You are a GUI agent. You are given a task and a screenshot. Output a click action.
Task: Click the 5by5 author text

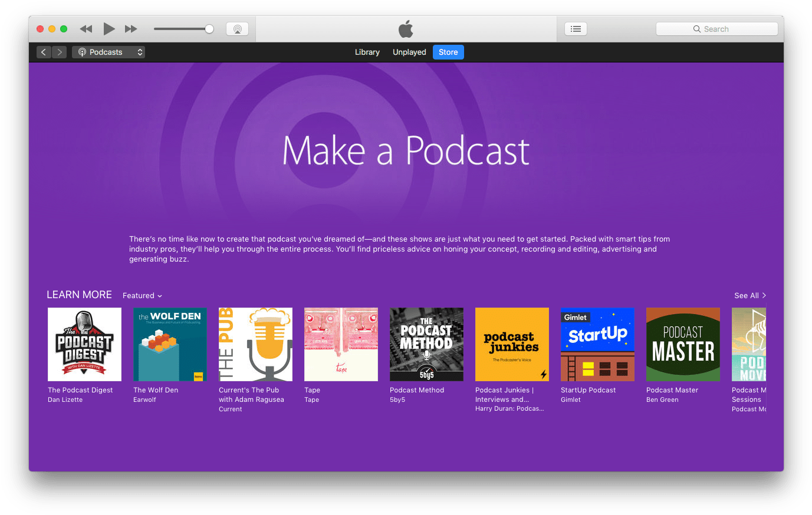(x=397, y=400)
